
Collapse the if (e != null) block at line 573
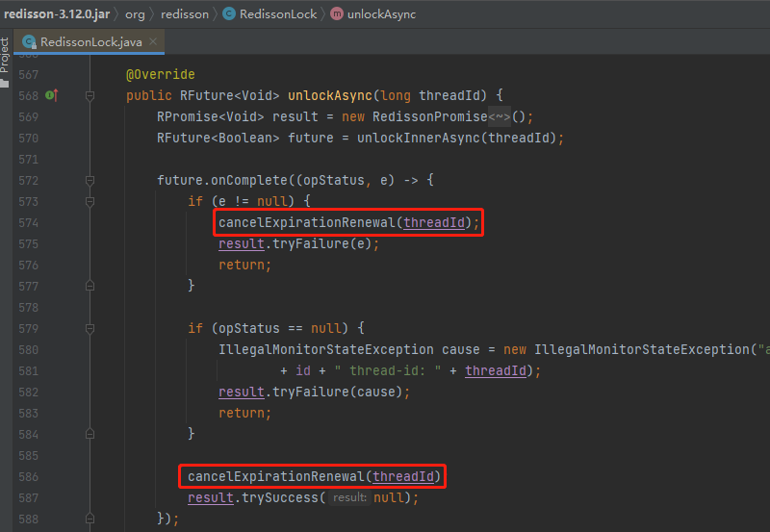[x=90, y=202]
